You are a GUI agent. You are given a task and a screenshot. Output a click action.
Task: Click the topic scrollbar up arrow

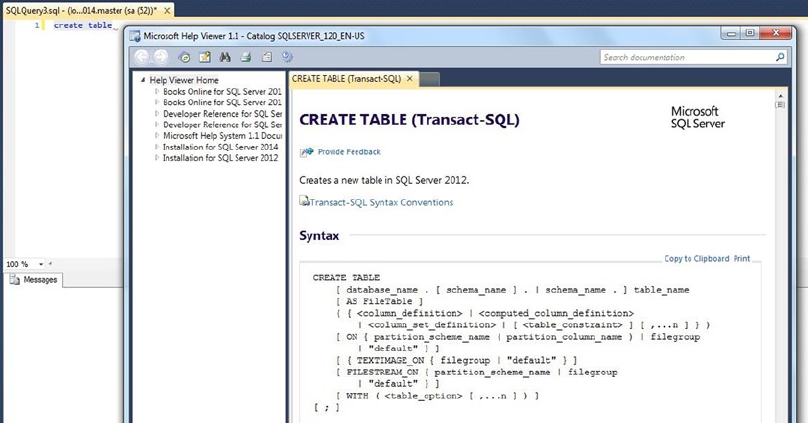[x=780, y=96]
